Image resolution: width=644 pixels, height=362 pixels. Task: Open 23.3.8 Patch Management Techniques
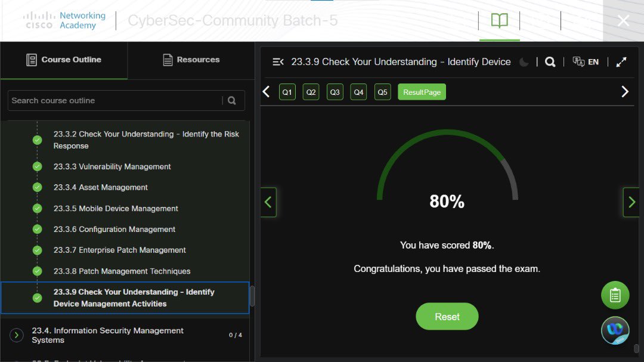[x=122, y=271]
